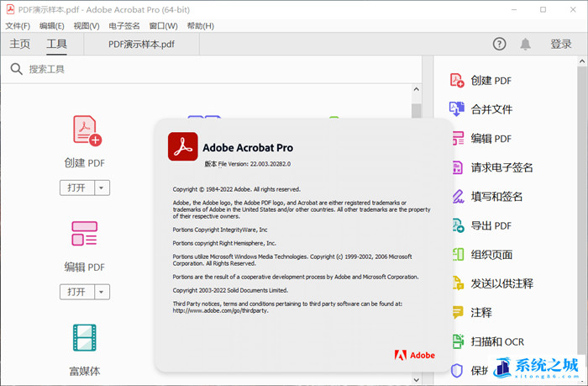Screen dimensions: 588x386
Task: Choose the 请求电子签名 tool icon
Action: pos(457,167)
